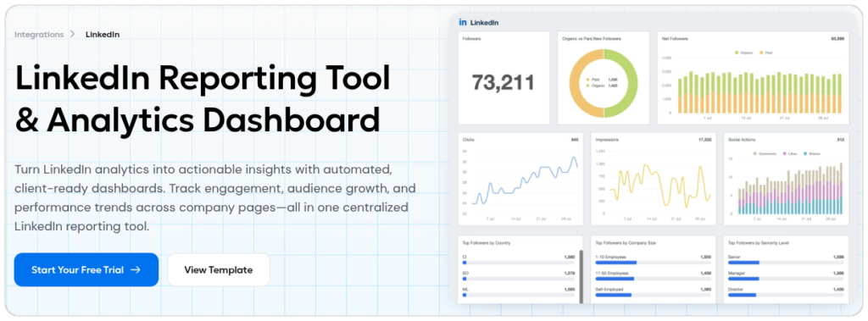Screen dimensions: 868x321
Task: Toggle Organic legend in Net Followers chart
Action: click(x=743, y=53)
